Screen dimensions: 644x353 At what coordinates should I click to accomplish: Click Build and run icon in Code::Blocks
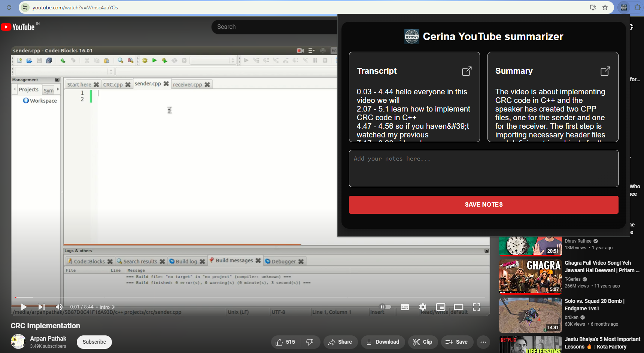coord(164,60)
